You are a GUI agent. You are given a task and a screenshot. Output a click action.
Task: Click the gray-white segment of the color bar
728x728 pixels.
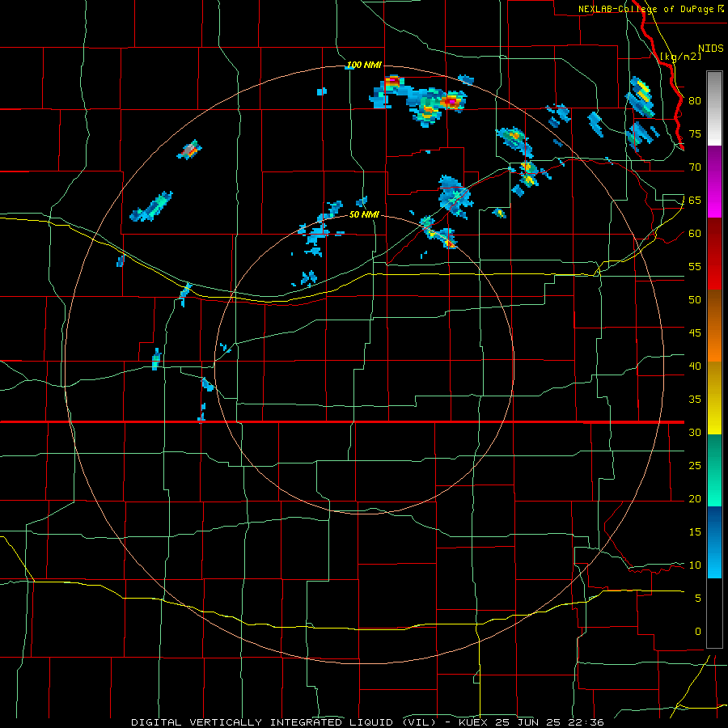[x=714, y=108]
